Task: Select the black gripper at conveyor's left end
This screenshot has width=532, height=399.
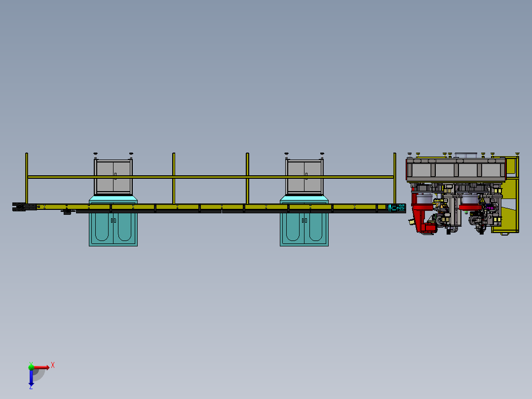Action: coord(24,207)
